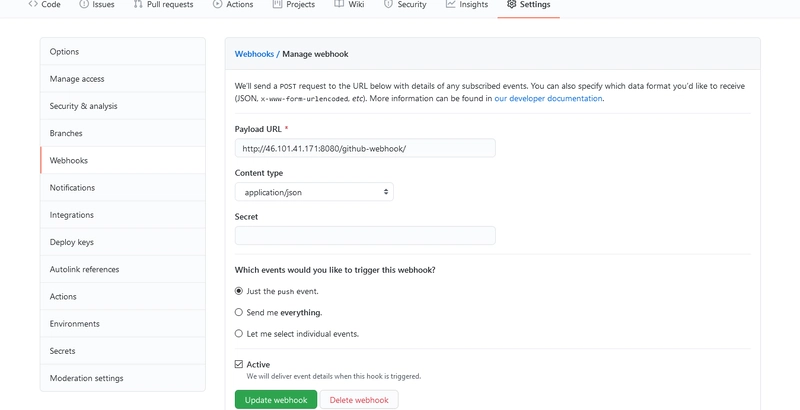800x410 pixels.
Task: Click the Insights graph icon
Action: pos(450,4)
